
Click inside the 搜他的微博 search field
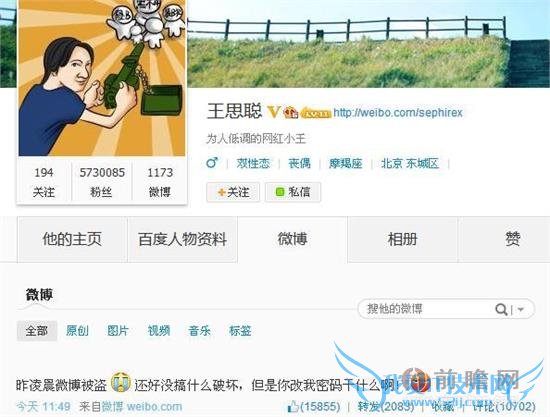[426, 309]
